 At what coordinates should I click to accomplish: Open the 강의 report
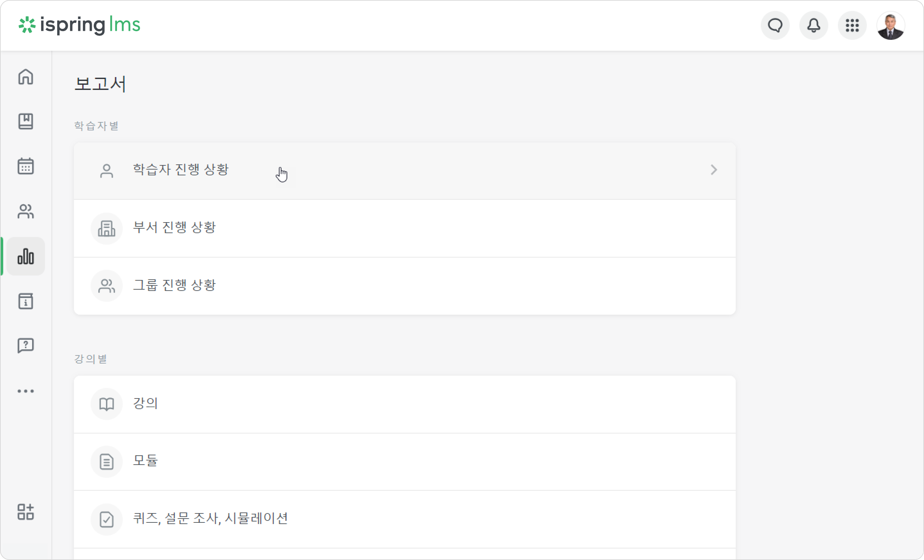(405, 404)
